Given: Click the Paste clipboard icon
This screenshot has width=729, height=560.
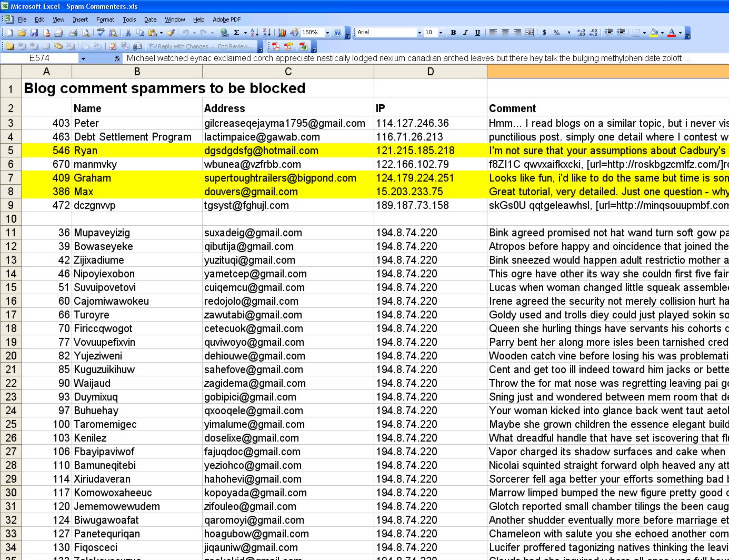Looking at the screenshot, I should pyautogui.click(x=152, y=33).
